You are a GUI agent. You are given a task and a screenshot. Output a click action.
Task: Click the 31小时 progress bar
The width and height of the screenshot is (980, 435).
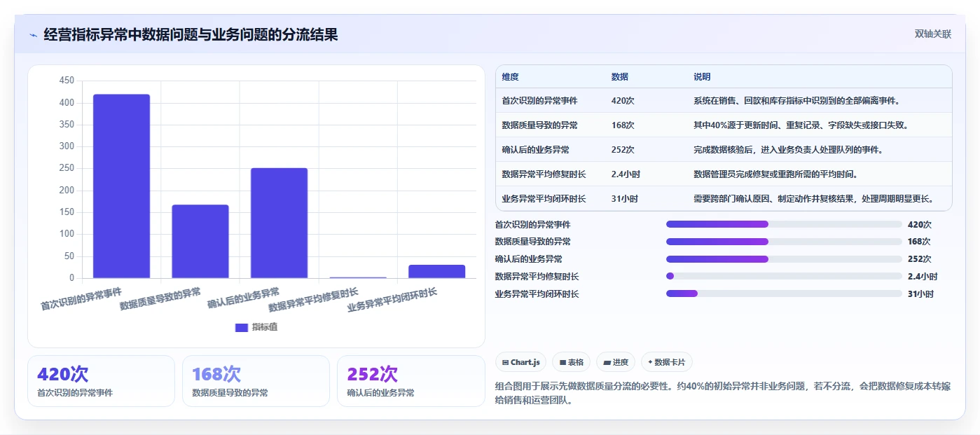[x=784, y=294]
